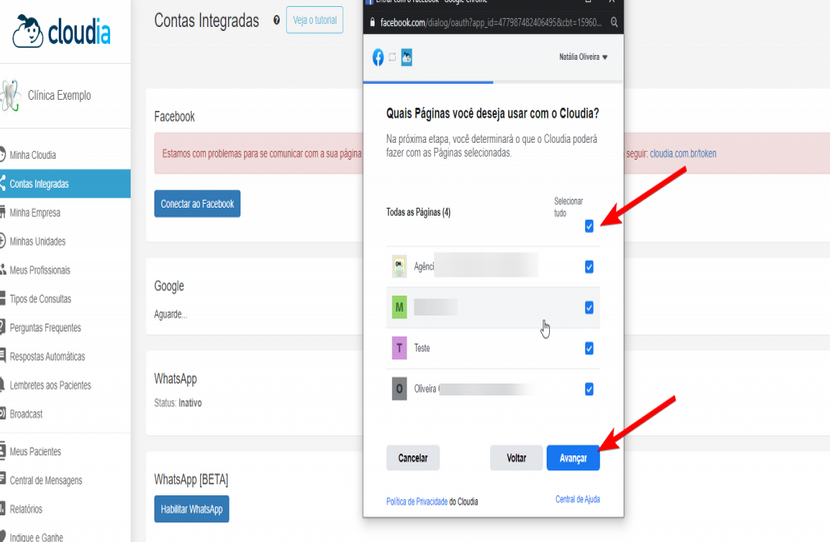Viewport: 830px width, 542px height.
Task: Click the WhatsApp Status: Inativo text
Action: 178,403
